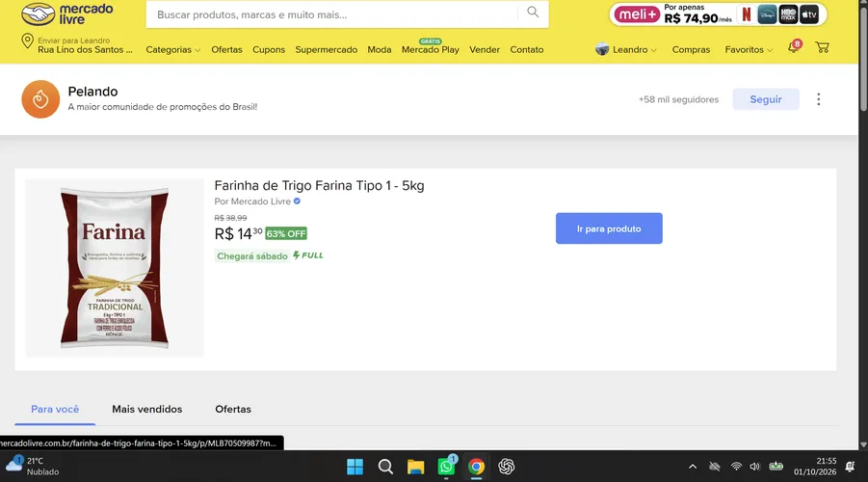868x482 pixels.
Task: Open Windows taskbar search
Action: coord(385,467)
